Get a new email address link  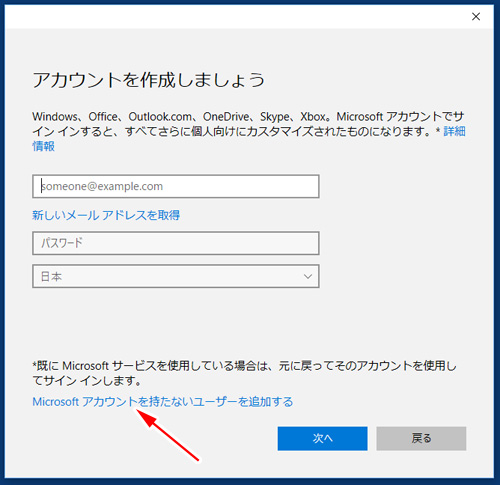click(x=106, y=215)
